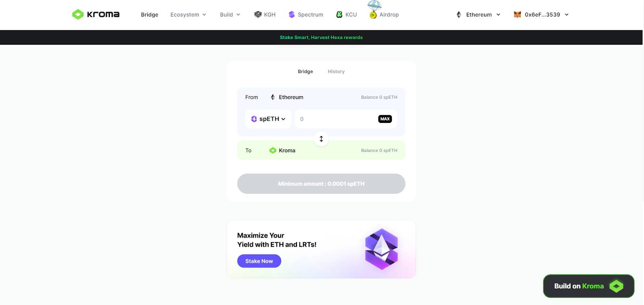
Task: Open wallet address 0x6eF...3539 menu
Action: click(x=542, y=15)
